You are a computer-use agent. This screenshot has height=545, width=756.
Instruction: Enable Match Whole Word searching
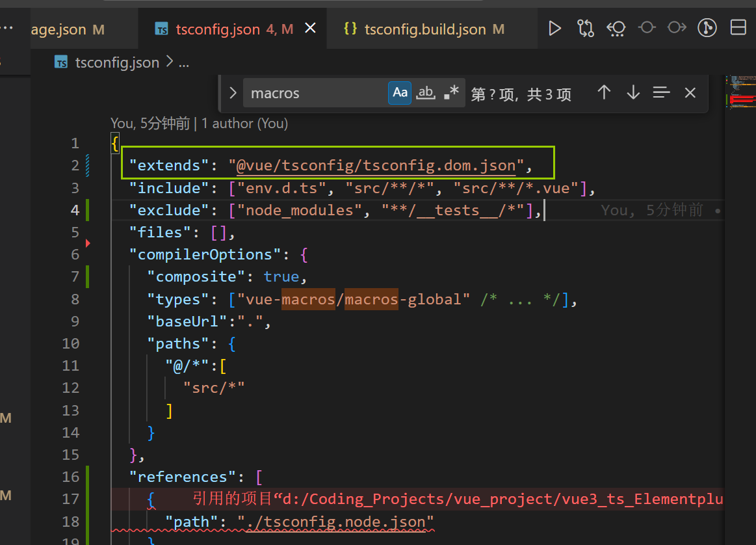[426, 93]
